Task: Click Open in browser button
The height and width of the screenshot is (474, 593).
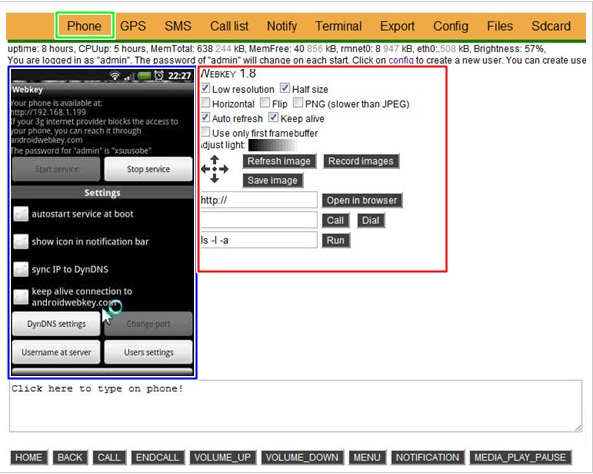Action: click(362, 200)
